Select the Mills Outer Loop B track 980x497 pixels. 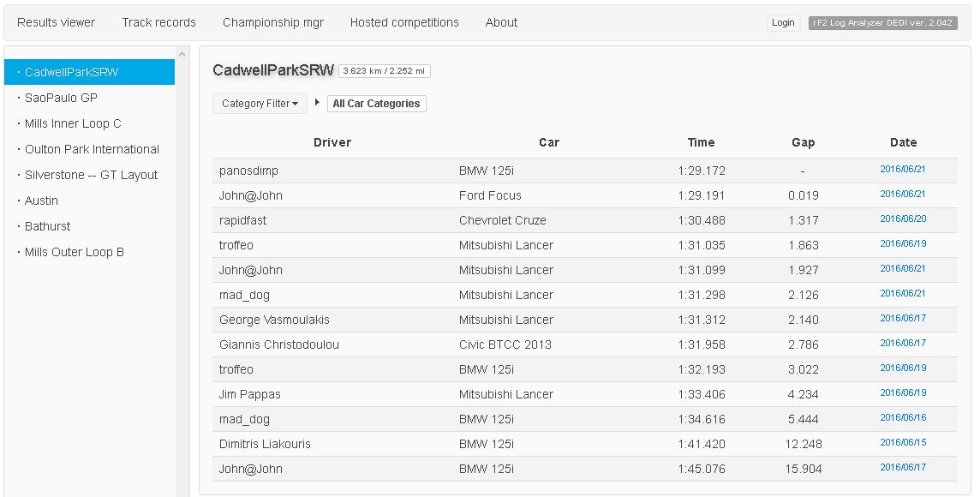coord(75,252)
